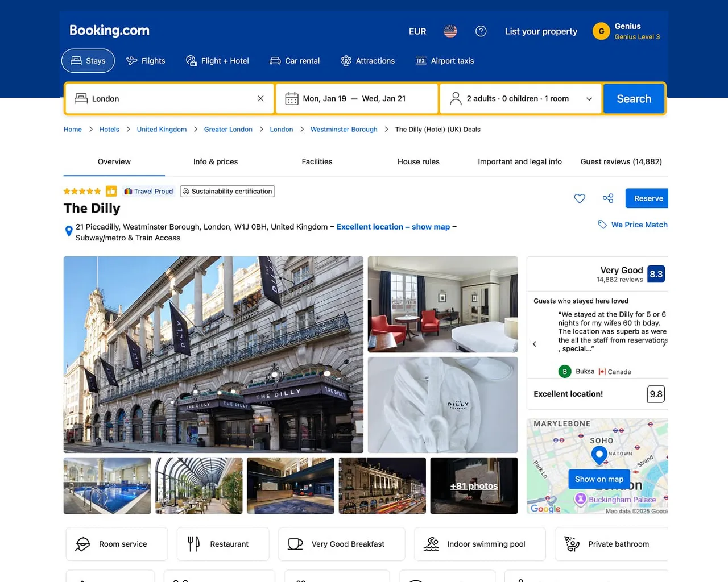Open Sustainability certification badge
728x582 pixels.
click(227, 192)
